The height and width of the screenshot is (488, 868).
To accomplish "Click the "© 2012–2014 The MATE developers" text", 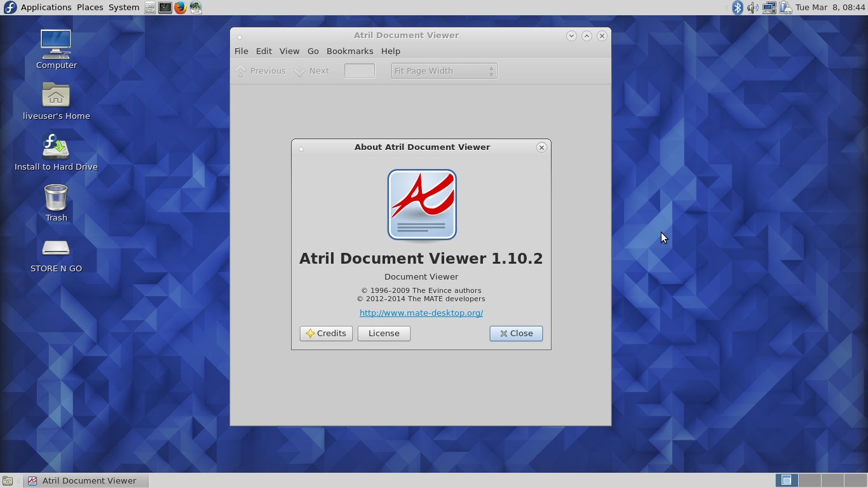I will [x=421, y=299].
